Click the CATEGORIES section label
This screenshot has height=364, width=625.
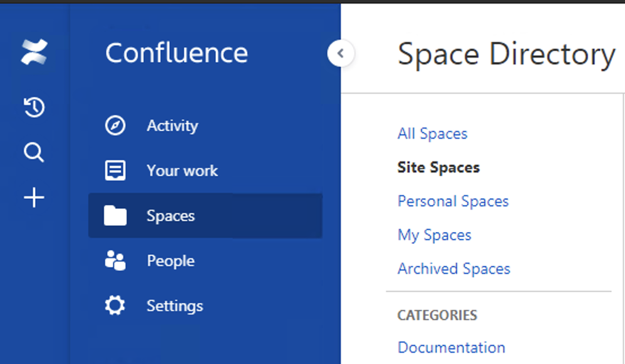click(x=437, y=315)
